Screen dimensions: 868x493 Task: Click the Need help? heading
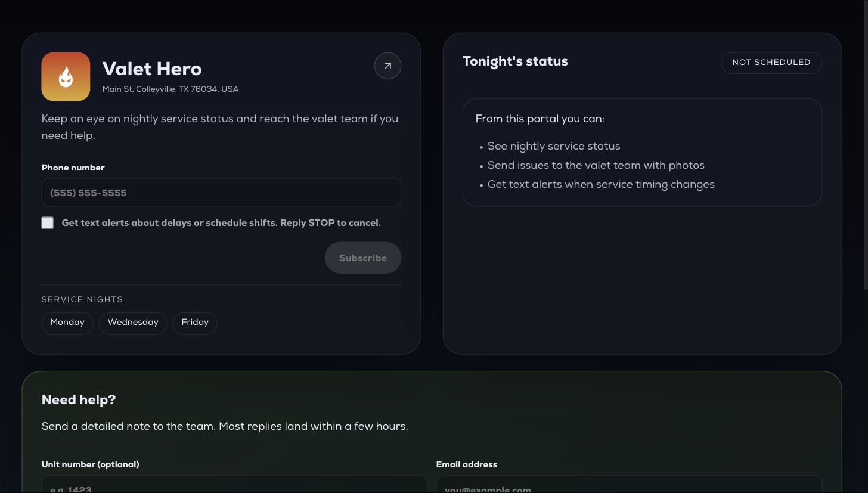coord(79,400)
